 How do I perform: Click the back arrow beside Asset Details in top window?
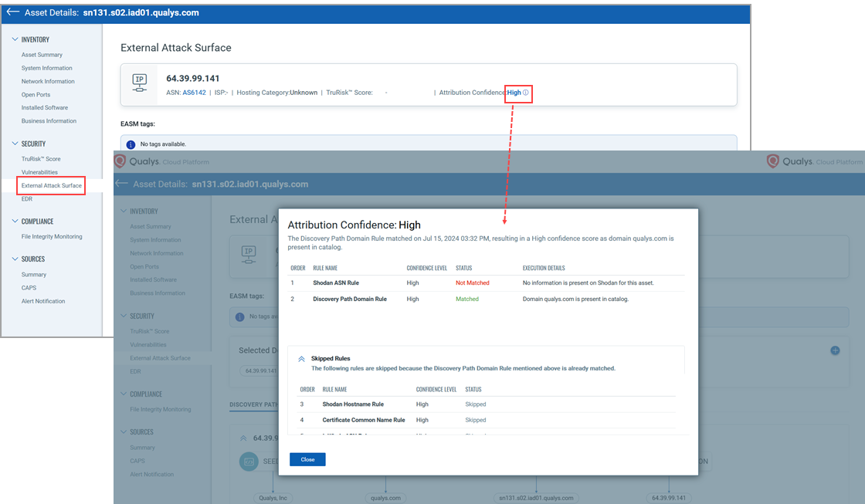[12, 12]
